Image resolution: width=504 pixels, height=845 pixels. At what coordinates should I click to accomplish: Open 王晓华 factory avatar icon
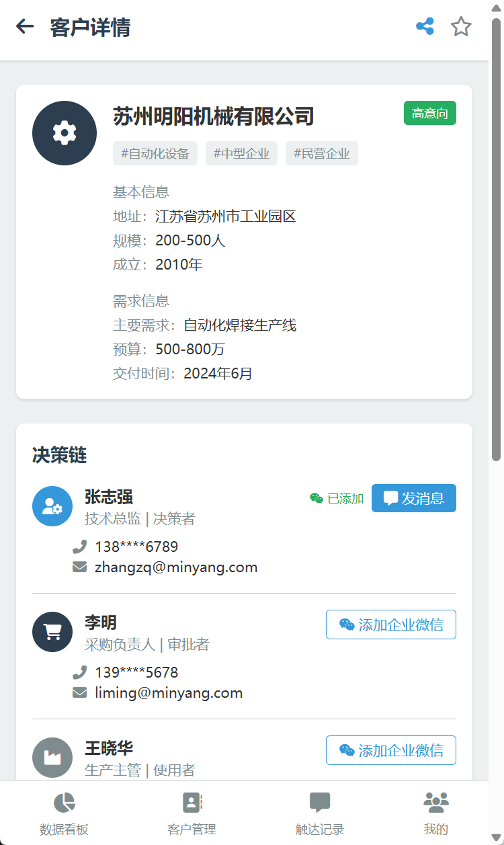52,758
